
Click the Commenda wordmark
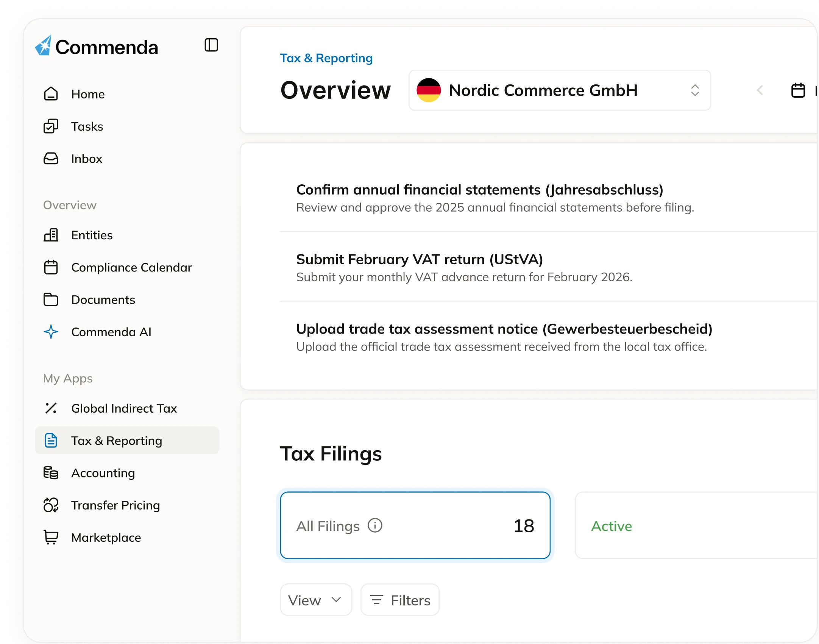pyautogui.click(x=106, y=47)
